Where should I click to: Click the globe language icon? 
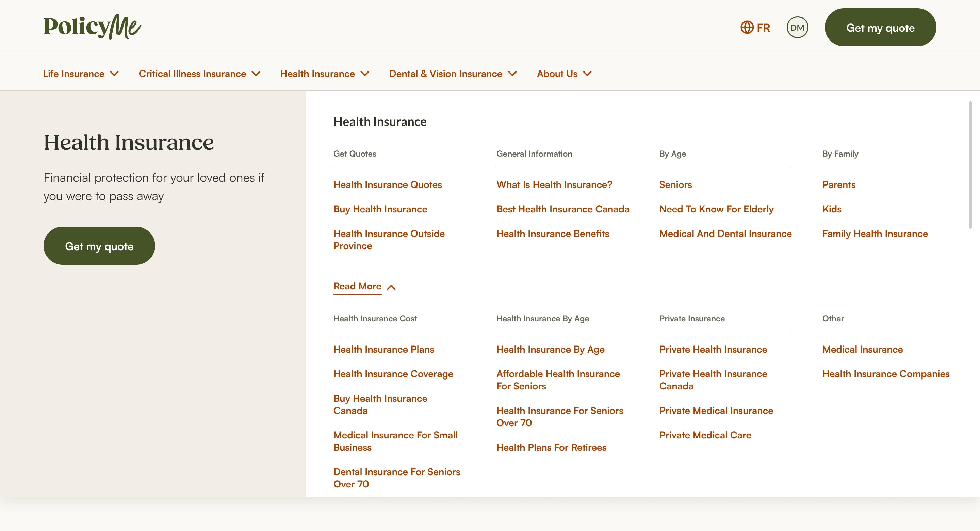[747, 28]
